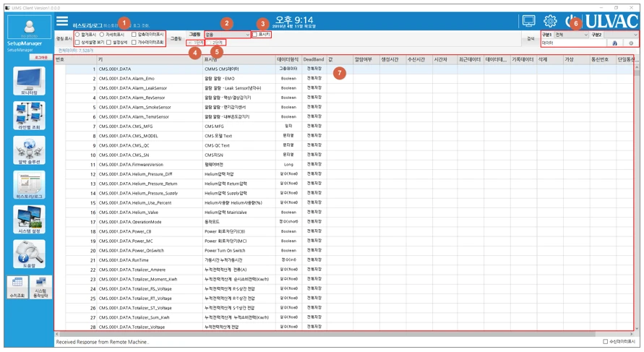
Task: Sort by the 데이터형식 column header
Action: coord(288,60)
